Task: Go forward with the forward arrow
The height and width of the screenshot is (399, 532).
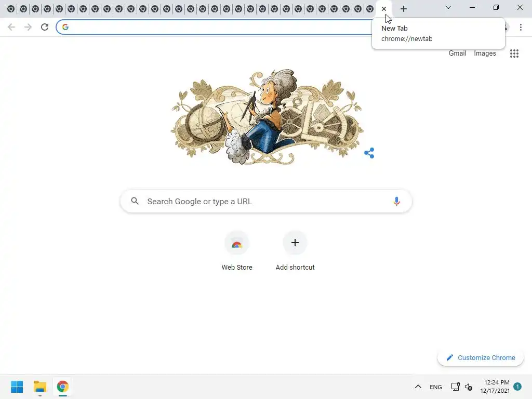Action: [x=28, y=27]
